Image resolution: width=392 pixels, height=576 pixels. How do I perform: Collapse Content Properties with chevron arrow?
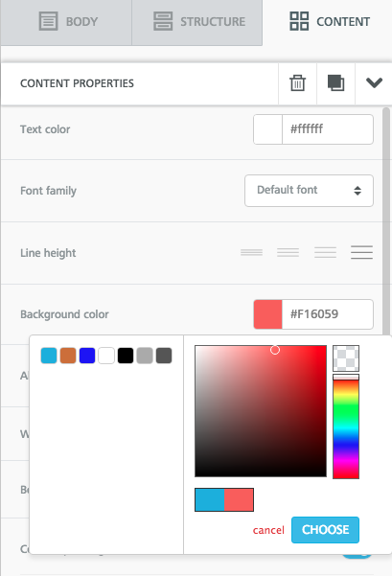click(374, 83)
